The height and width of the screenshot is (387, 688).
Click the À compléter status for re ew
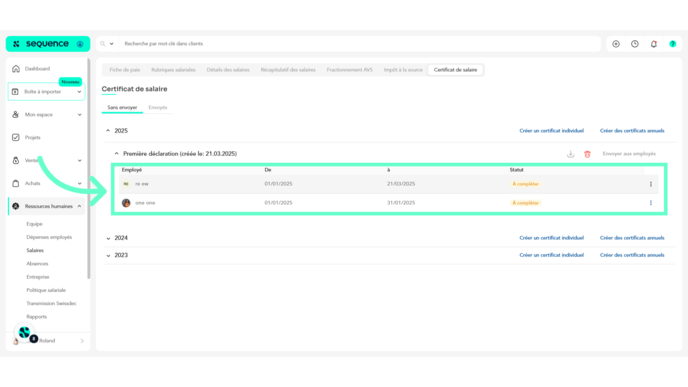(525, 184)
